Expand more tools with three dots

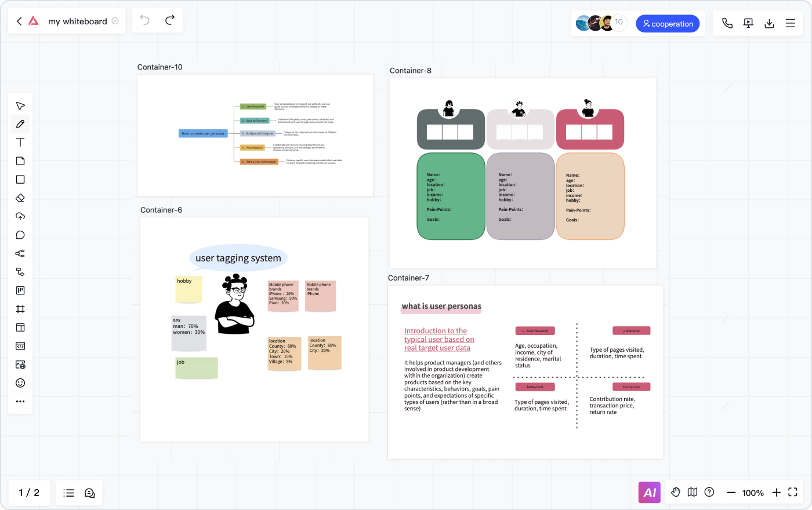[20, 402]
